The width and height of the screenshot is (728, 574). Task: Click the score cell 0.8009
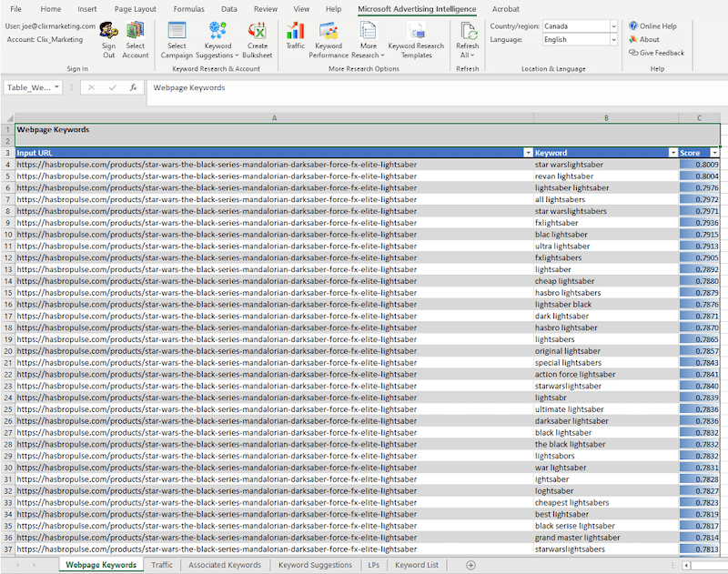click(x=699, y=165)
